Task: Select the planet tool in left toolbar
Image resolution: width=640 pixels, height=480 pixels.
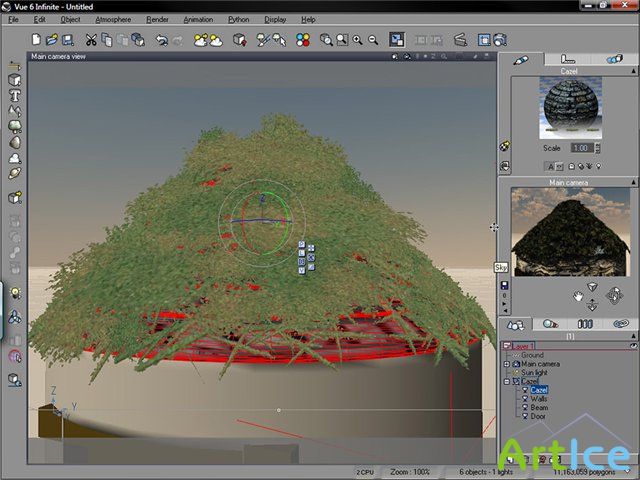Action: [15, 173]
